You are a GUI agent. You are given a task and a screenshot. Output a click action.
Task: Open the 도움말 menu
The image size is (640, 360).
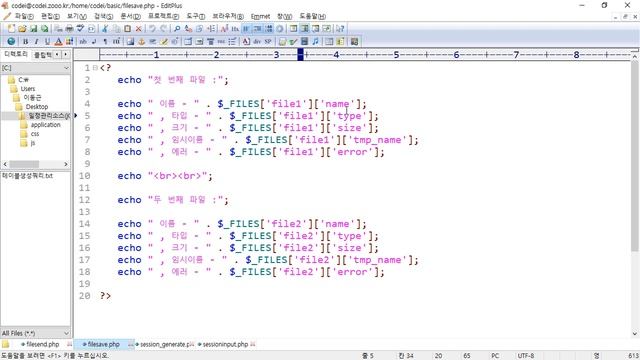point(312,16)
